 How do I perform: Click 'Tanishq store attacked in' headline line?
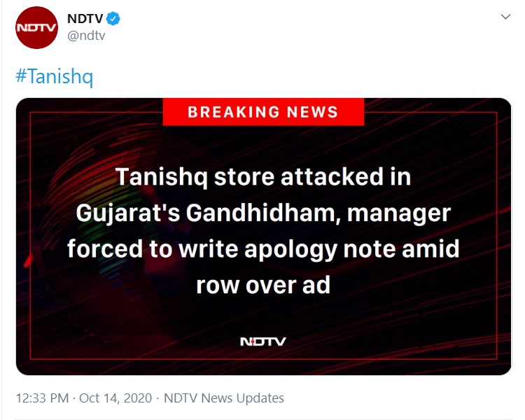(x=263, y=176)
